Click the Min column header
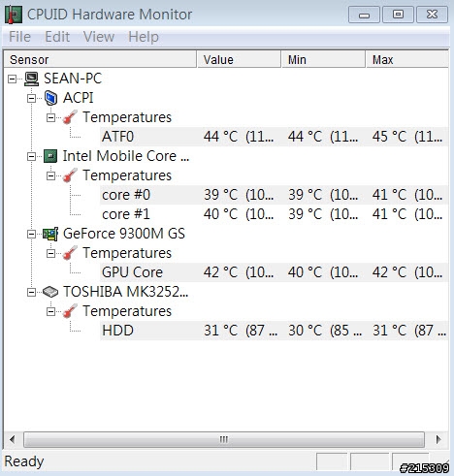The image size is (454, 476). pos(323,59)
